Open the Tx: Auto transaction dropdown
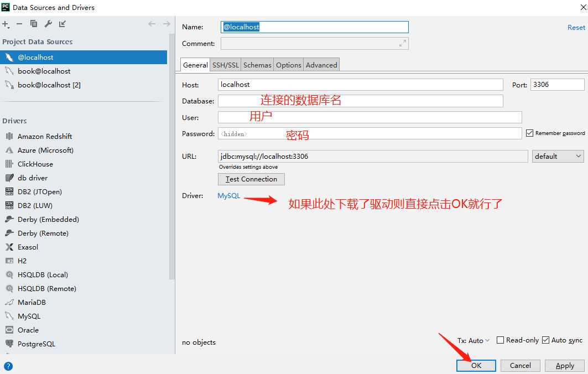The image size is (588, 374). tap(473, 341)
